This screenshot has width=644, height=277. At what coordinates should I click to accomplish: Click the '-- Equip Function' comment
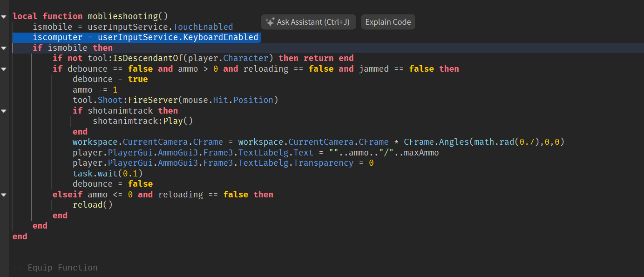tap(55, 268)
